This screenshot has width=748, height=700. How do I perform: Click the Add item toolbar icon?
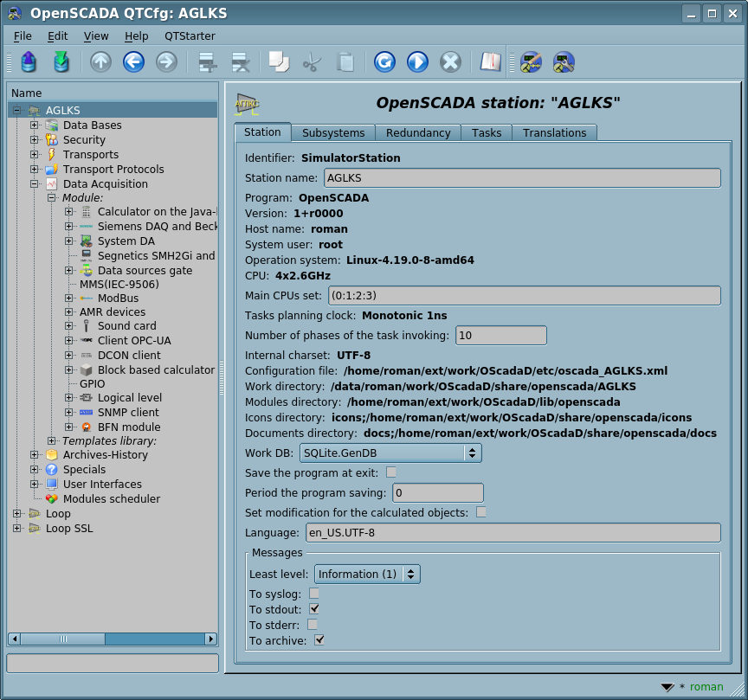coord(208,62)
